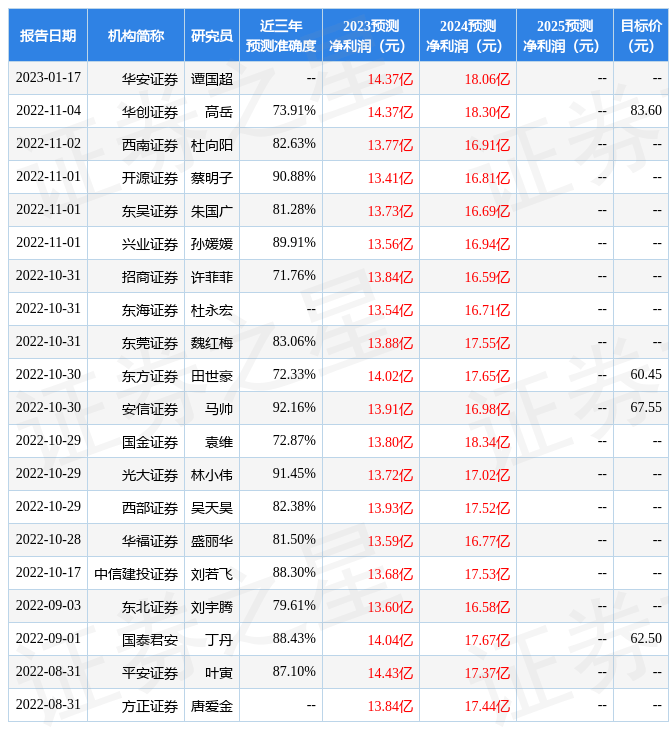Viewport: 669px width, 730px height.
Task: Click the 报告日期 column header
Action: coord(48,36)
